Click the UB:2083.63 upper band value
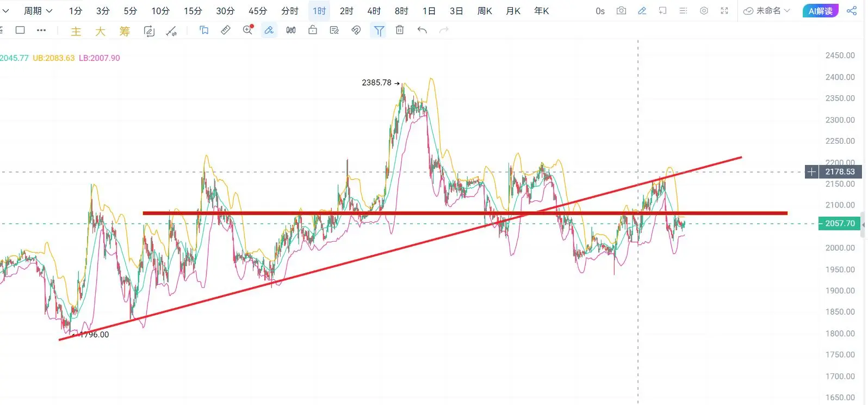This screenshot has width=868, height=405. click(x=54, y=58)
